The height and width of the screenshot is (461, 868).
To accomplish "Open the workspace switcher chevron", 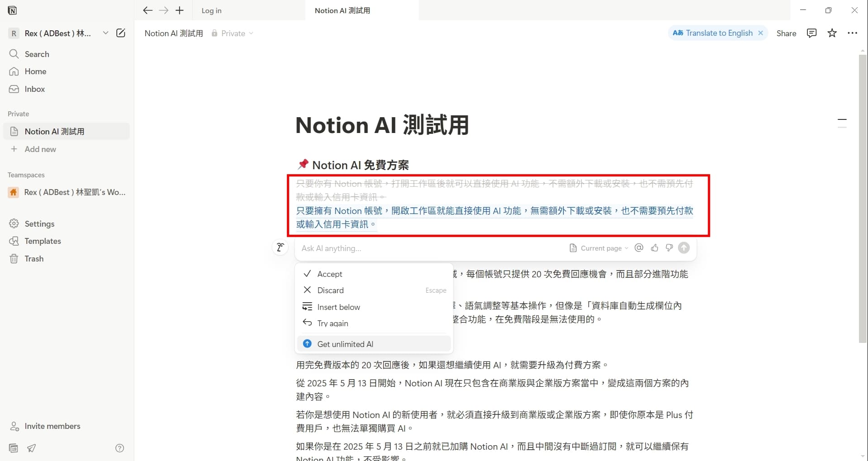I will pyautogui.click(x=105, y=33).
